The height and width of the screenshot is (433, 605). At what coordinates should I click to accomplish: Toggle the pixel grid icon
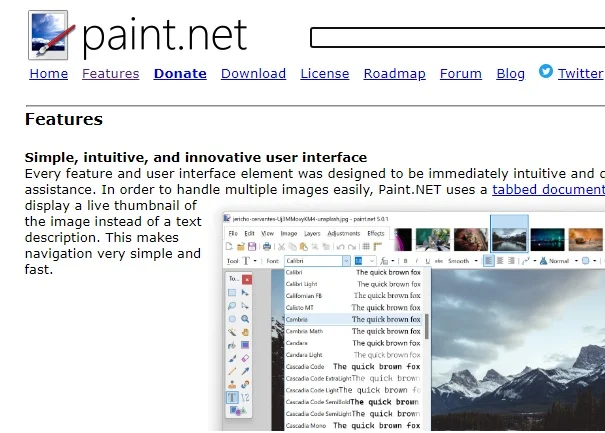366,247
